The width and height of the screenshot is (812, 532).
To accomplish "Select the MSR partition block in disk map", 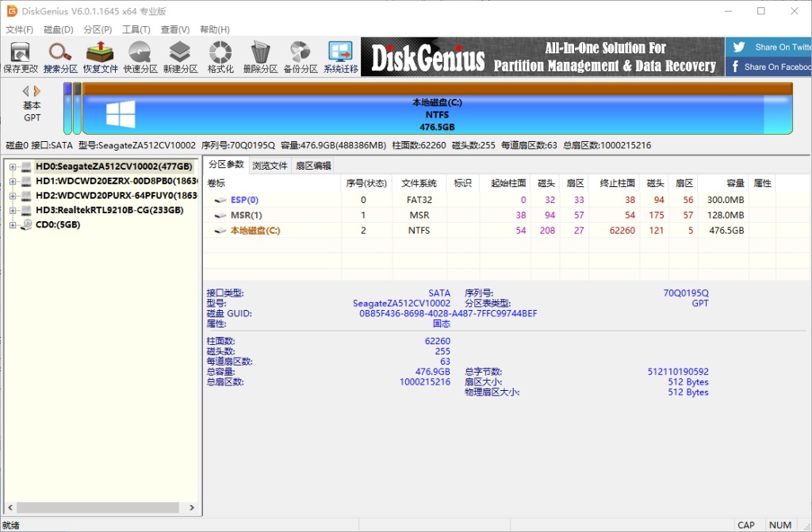I will 77,109.
